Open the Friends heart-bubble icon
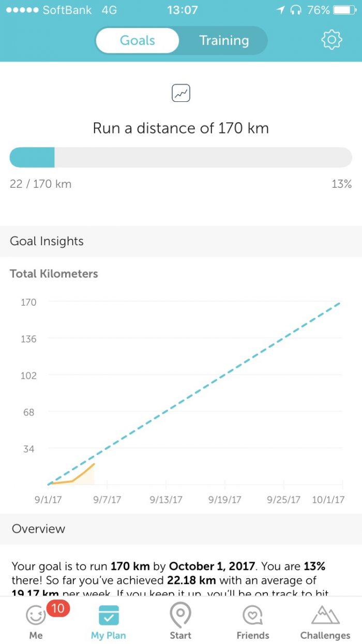The height and width of the screenshot is (644, 362). (253, 616)
